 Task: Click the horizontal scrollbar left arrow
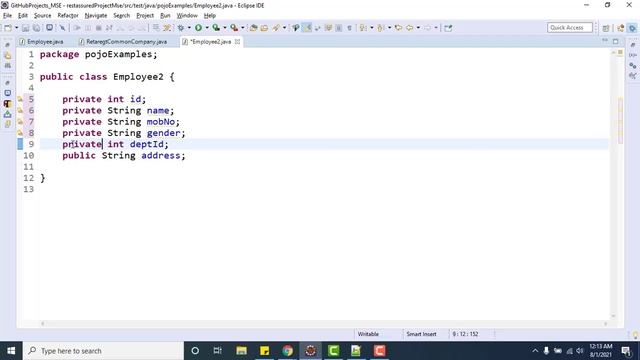43,324
